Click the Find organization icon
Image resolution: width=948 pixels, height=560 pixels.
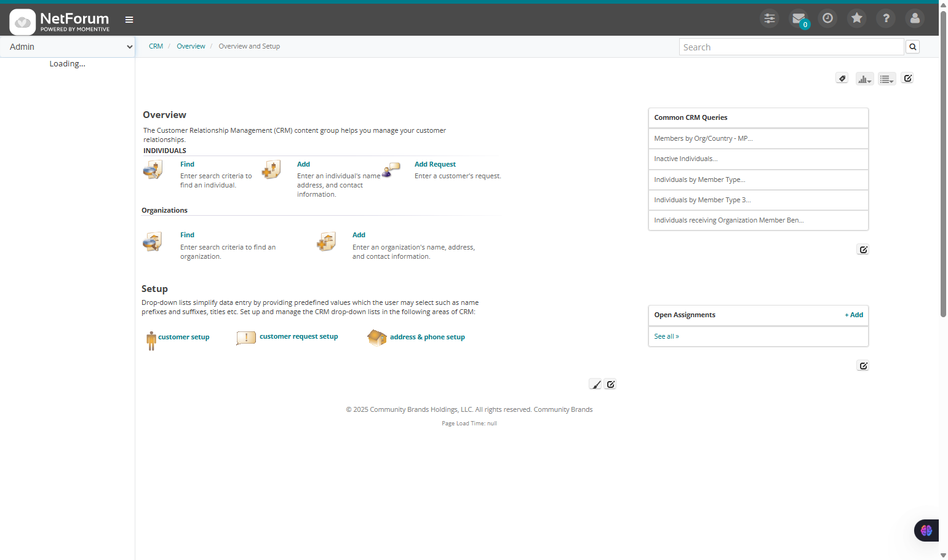pos(153,242)
